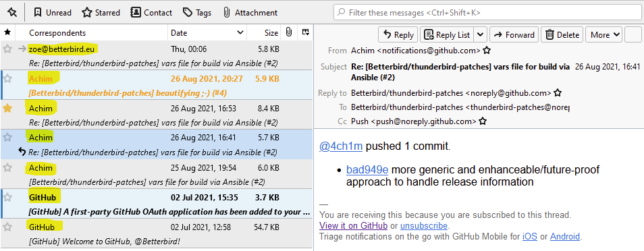Image resolution: width=644 pixels, height=251 pixels.
Task: Open the column picker icon
Action: coord(305,32)
